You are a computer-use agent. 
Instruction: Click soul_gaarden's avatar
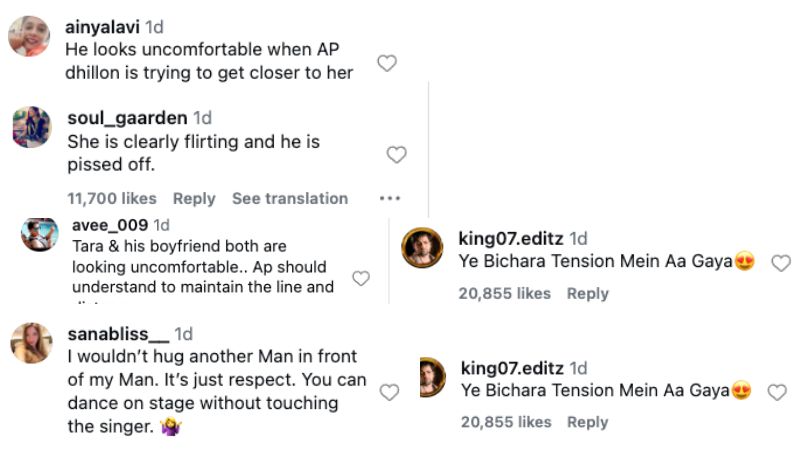click(32, 128)
